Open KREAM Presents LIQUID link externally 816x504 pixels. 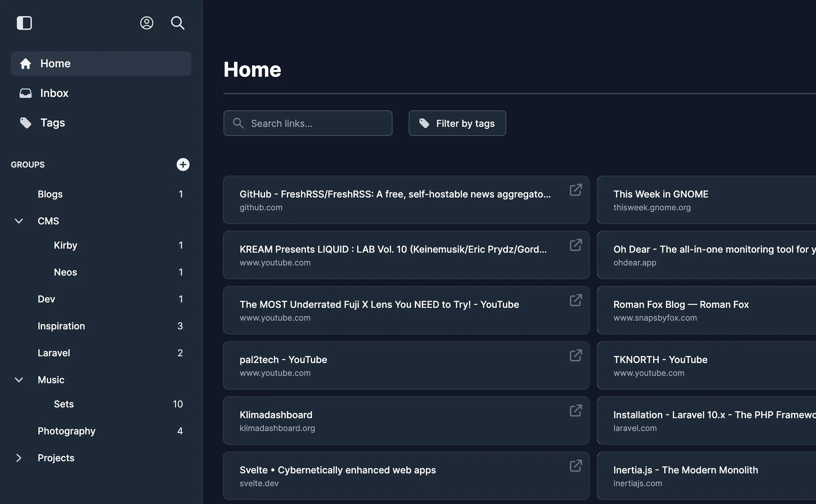[575, 245]
